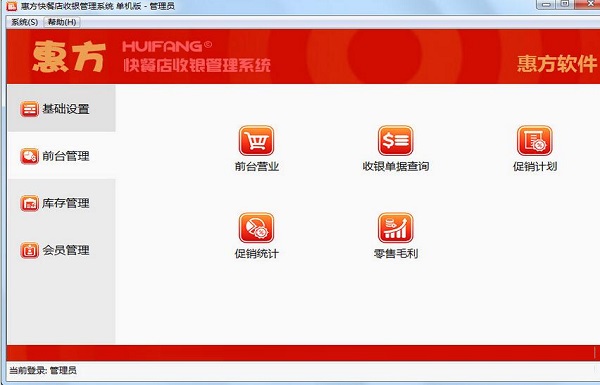The height and width of the screenshot is (385, 600).
Task: Click the large 惠方 brand logo
Action: pyautogui.click(x=69, y=57)
